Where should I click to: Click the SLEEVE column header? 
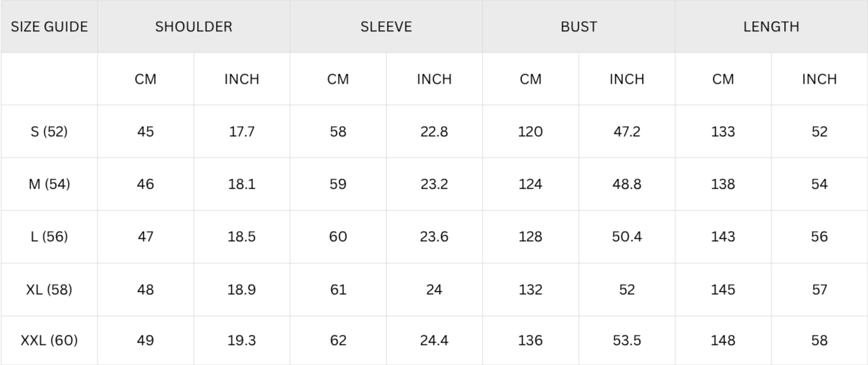coord(386,27)
